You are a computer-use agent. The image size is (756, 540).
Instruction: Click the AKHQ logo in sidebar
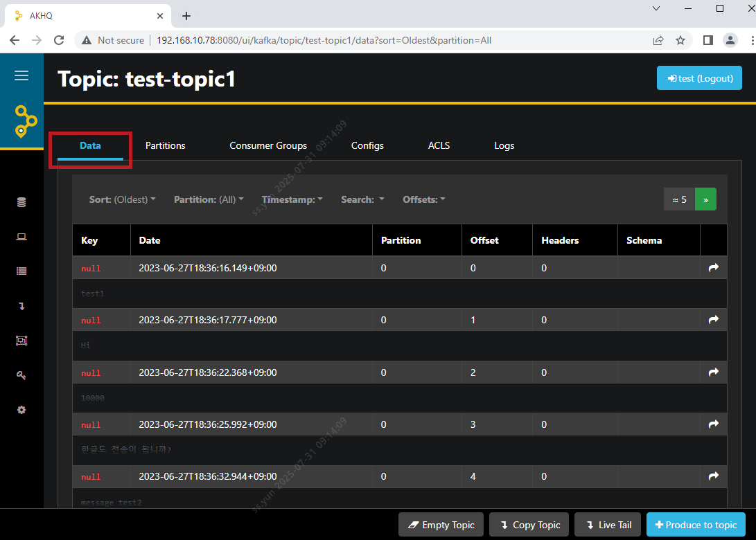tap(25, 121)
